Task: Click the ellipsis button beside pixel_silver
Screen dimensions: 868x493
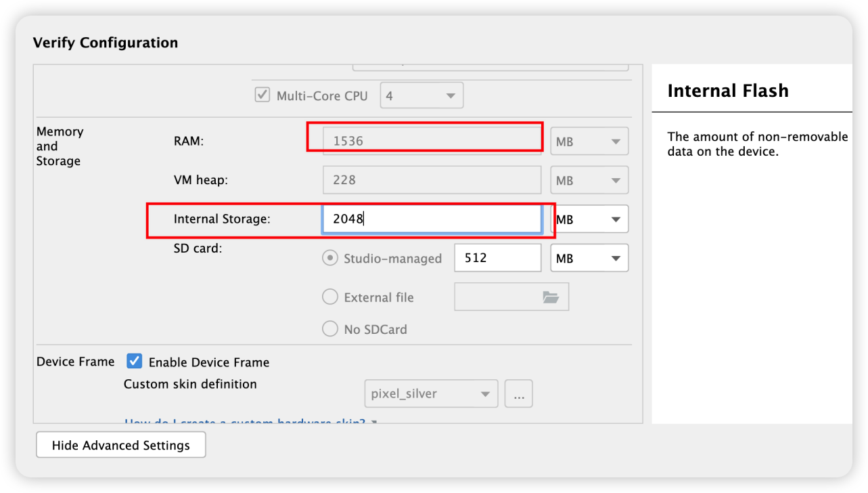Action: click(x=519, y=394)
